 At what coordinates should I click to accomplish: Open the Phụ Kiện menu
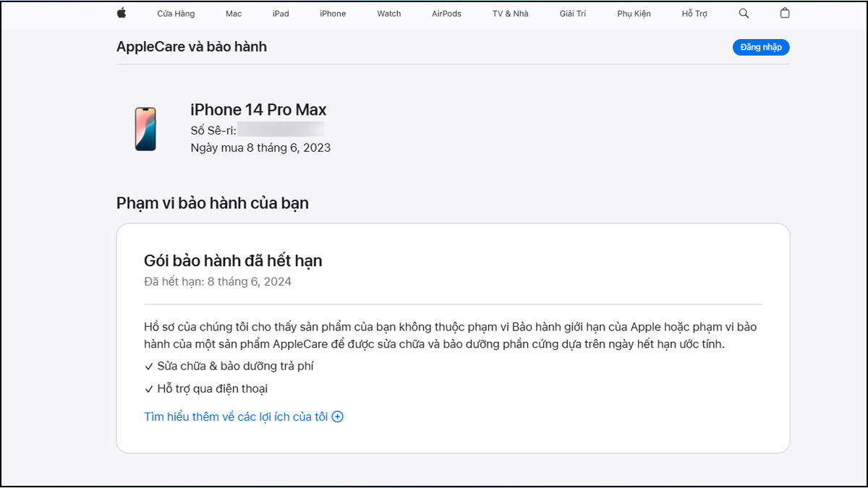[x=634, y=14]
